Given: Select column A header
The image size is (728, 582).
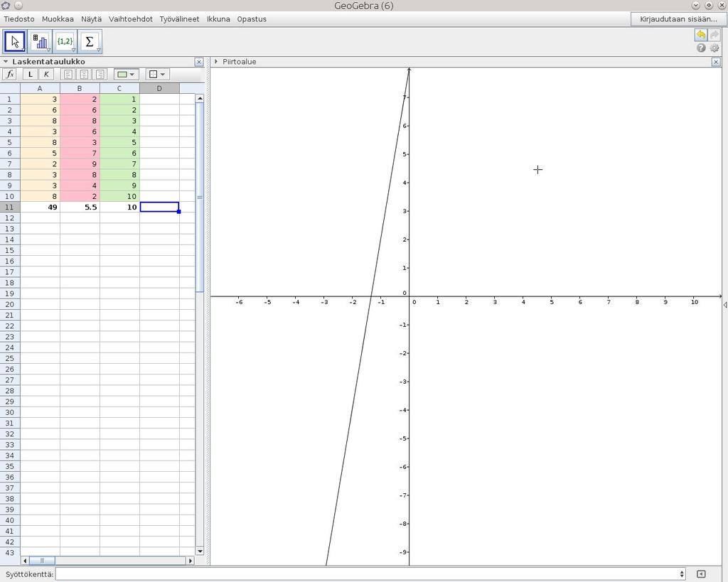Looking at the screenshot, I should [x=40, y=88].
